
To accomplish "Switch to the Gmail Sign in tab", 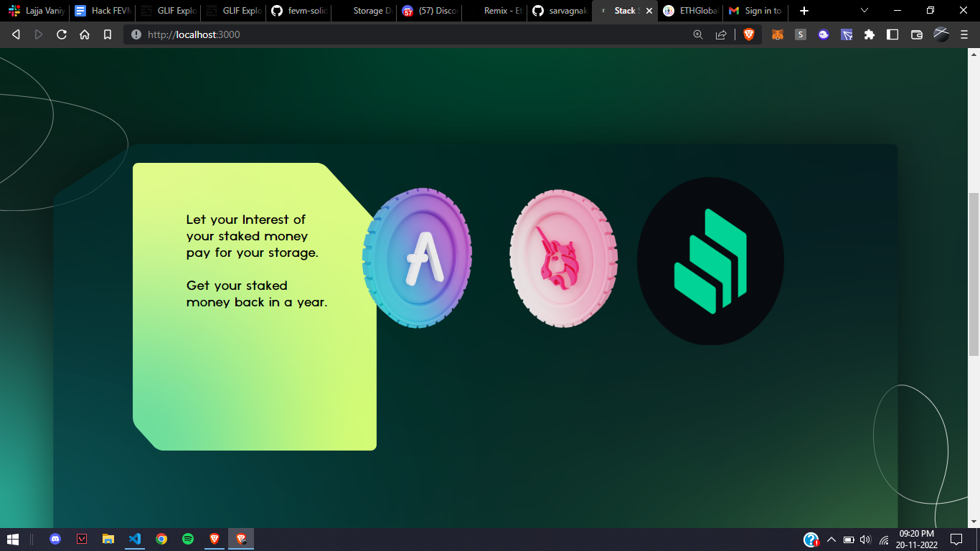I will coord(755,11).
